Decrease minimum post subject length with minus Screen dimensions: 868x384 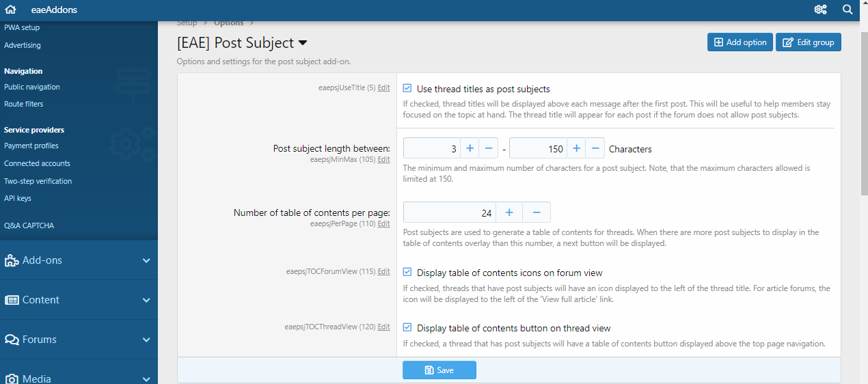pyautogui.click(x=488, y=149)
